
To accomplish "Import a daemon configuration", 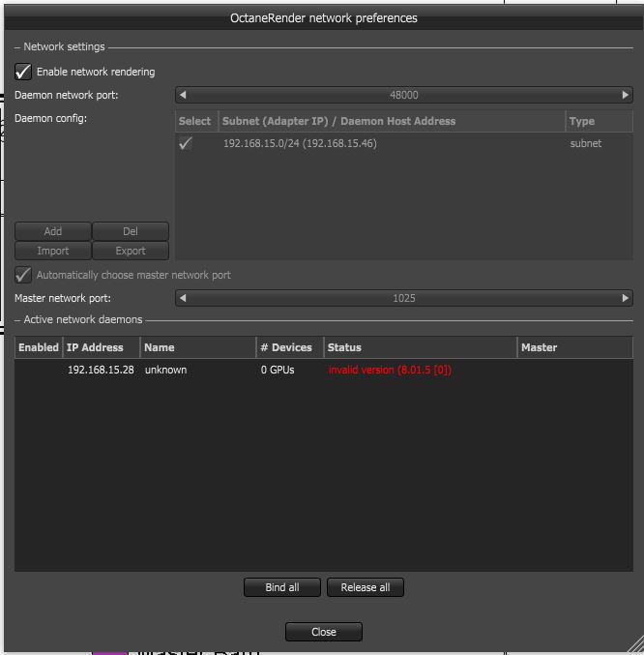I will pos(53,251).
